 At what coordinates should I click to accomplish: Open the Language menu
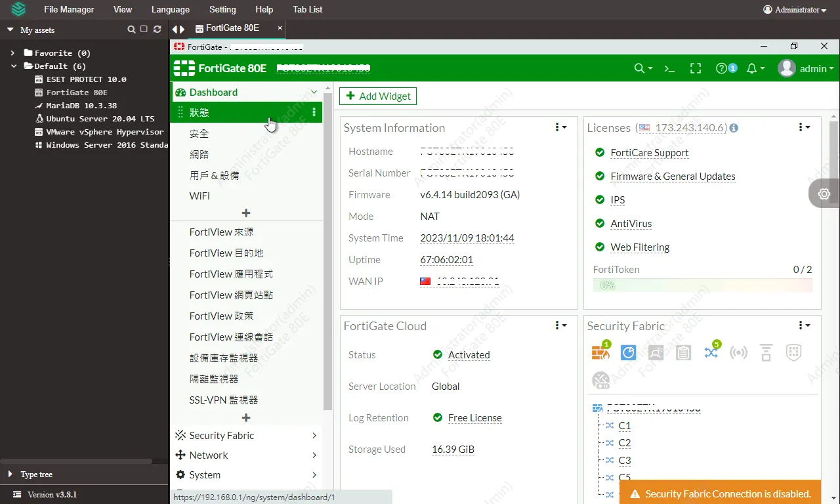[x=170, y=9]
